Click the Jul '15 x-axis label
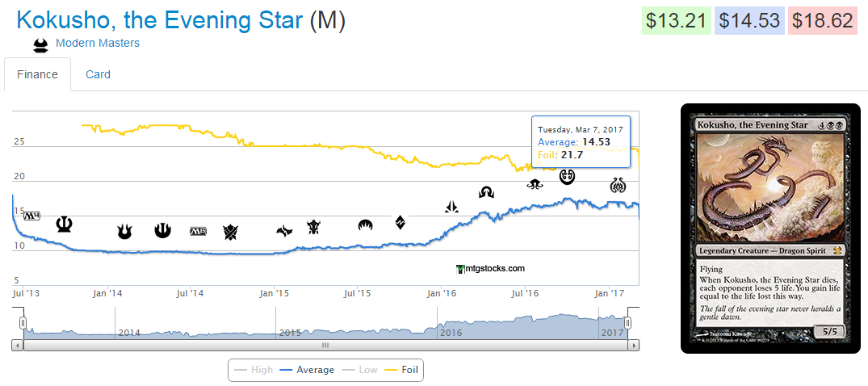Viewport: 868px width, 386px height. pos(358,292)
